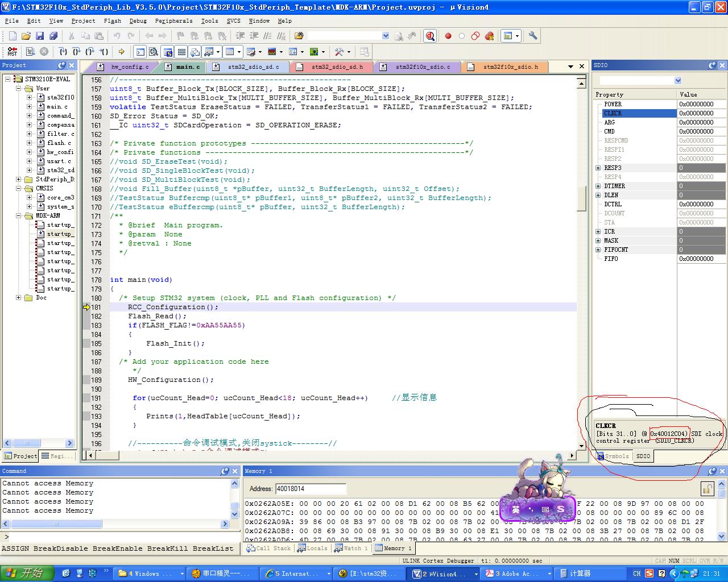Screen dimensions: 728x582
Task: Click the editor vertical scrollbar thumb
Action: click(581, 197)
